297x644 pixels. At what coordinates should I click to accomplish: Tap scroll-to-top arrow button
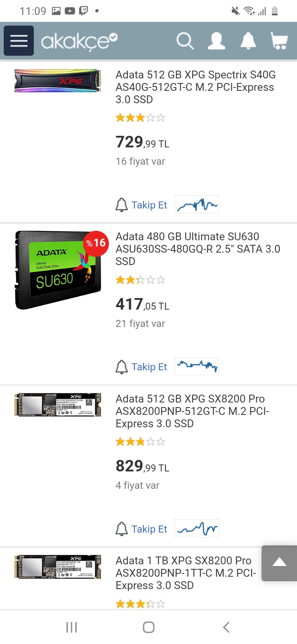coord(279,563)
